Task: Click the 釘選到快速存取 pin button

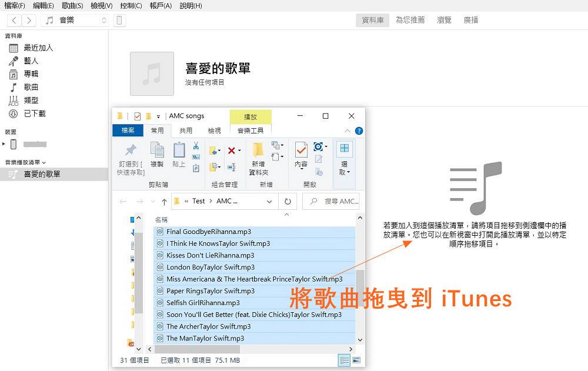Action: [x=131, y=159]
